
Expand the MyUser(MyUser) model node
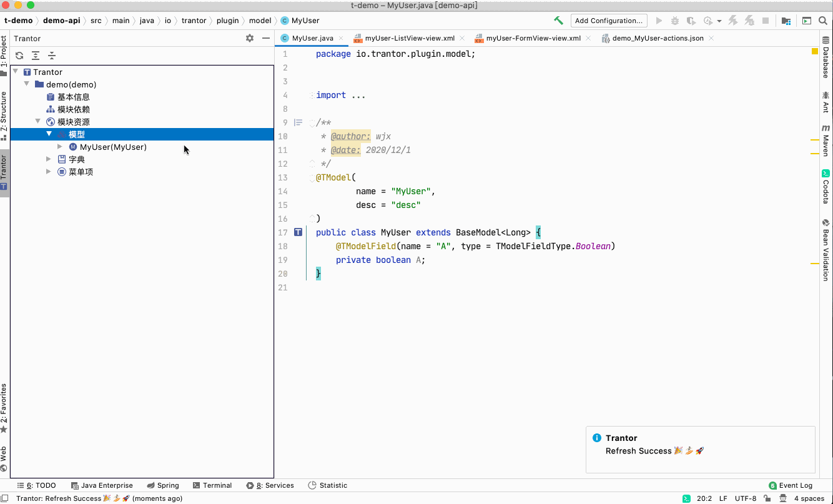60,147
